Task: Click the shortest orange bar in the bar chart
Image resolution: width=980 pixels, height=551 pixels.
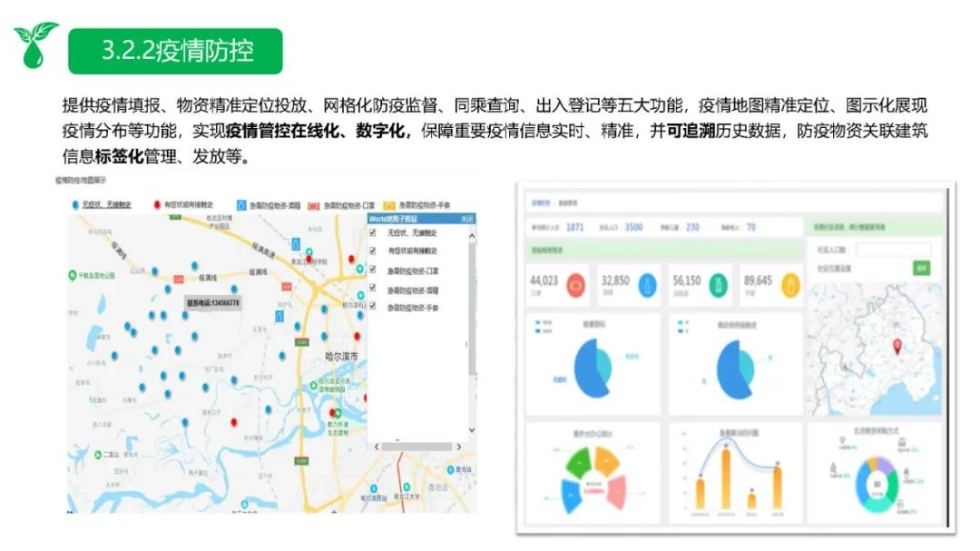Action: click(x=751, y=500)
